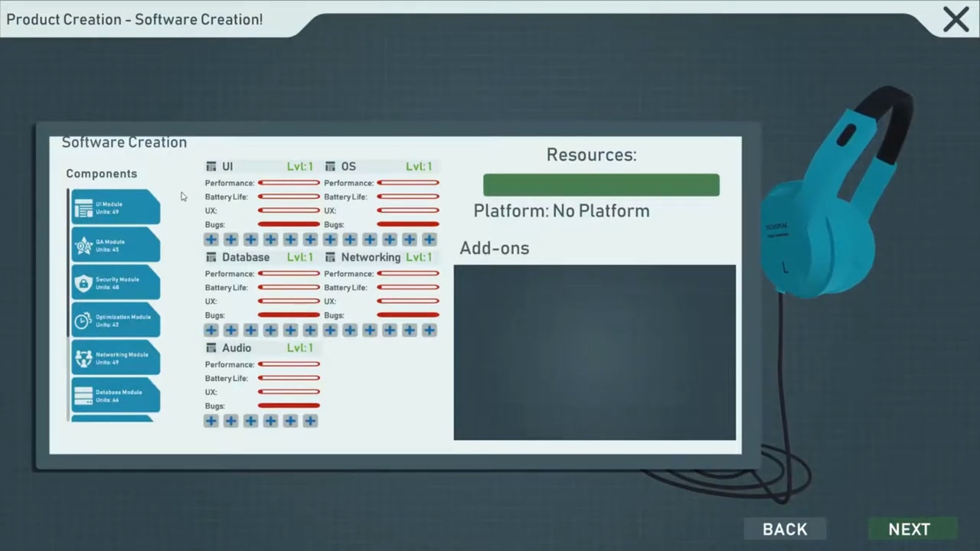Click the first plus slot under UI
Screen dimensions: 980x551
[x=211, y=240]
